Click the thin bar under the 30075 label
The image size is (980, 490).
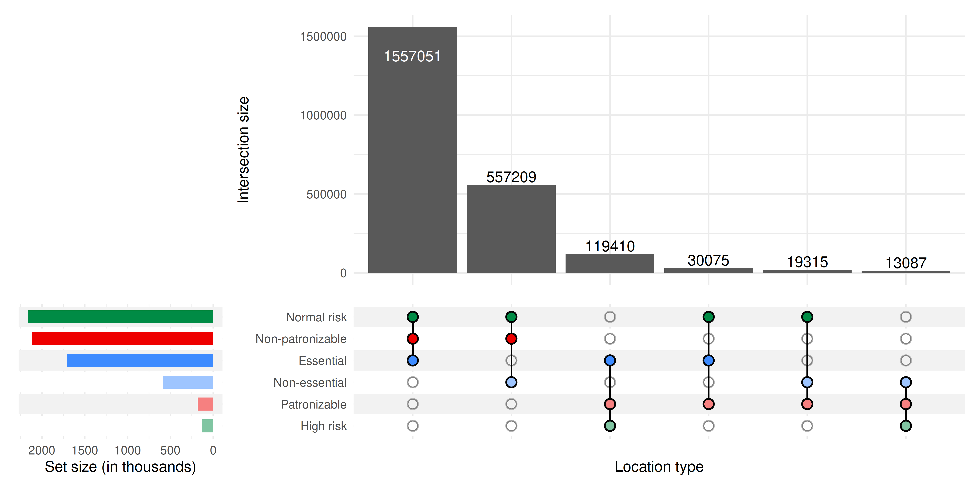(x=708, y=271)
